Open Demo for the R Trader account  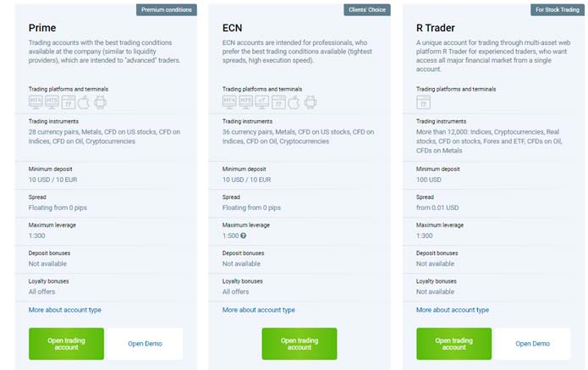(x=532, y=344)
